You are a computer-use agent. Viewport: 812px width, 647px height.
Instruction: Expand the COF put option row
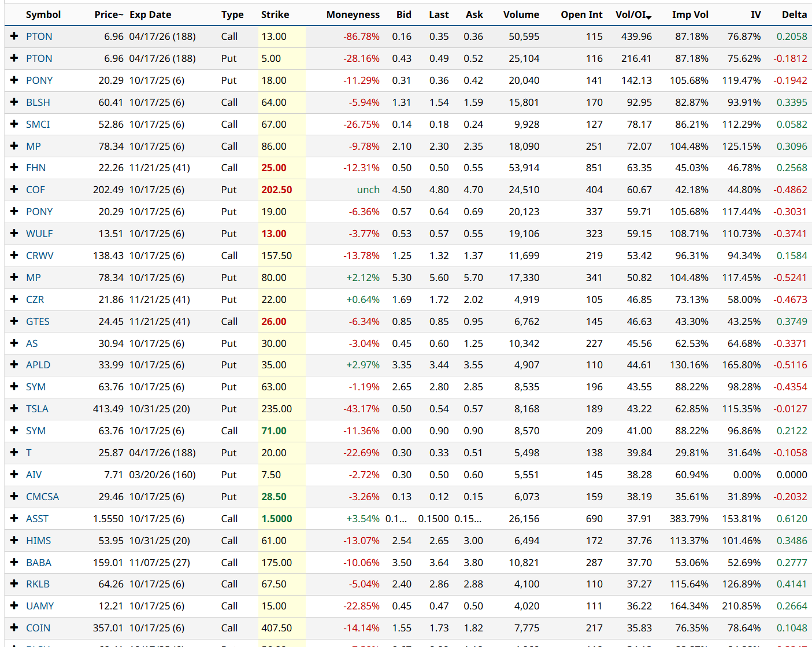(14, 189)
